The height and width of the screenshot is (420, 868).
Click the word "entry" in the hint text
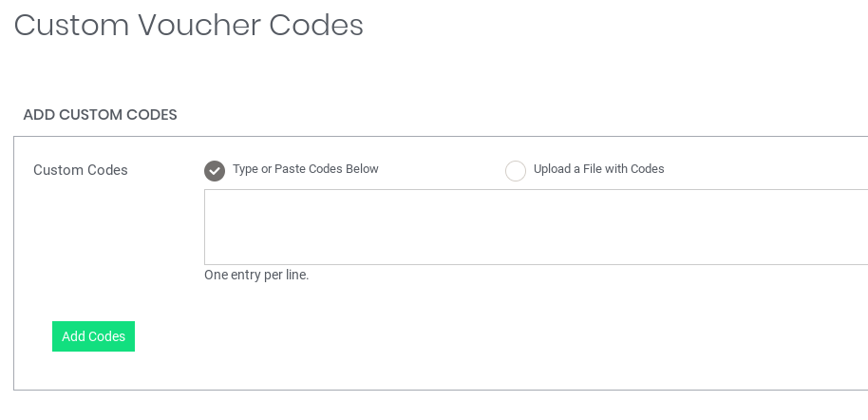point(253,276)
